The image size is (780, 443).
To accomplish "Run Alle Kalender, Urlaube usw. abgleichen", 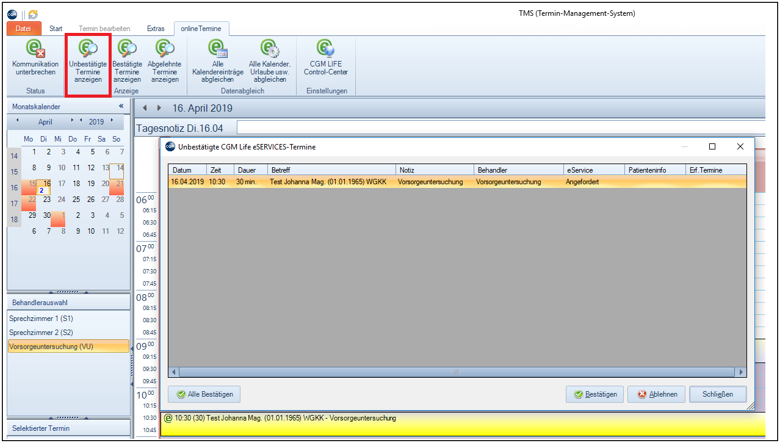I will pyautogui.click(x=270, y=62).
